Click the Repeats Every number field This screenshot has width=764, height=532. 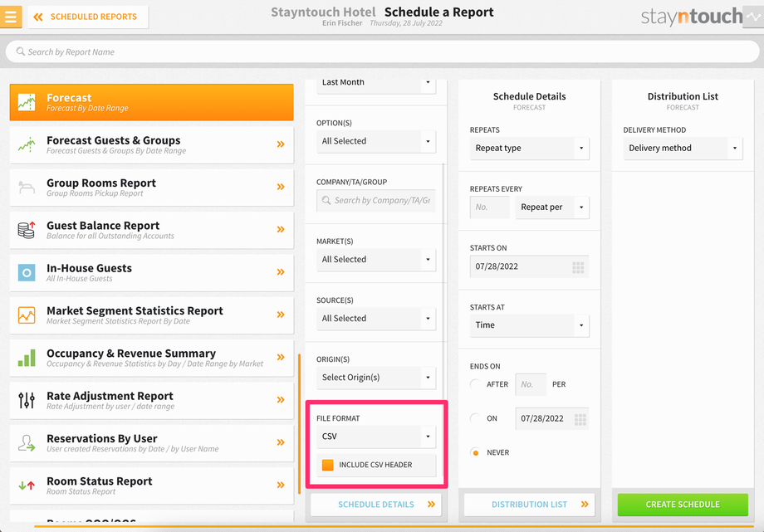pyautogui.click(x=490, y=207)
